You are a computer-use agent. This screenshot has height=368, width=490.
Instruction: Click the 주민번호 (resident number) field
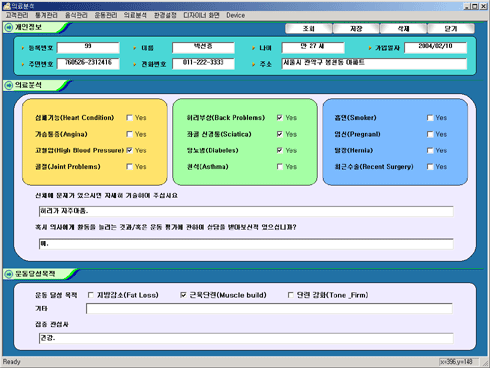tap(88, 64)
